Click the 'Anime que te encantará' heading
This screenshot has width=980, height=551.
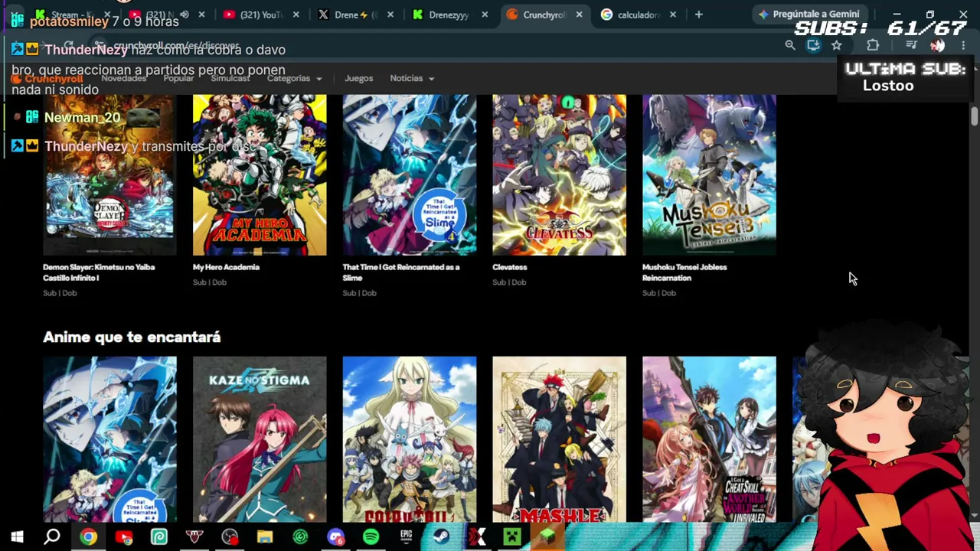pyautogui.click(x=132, y=337)
